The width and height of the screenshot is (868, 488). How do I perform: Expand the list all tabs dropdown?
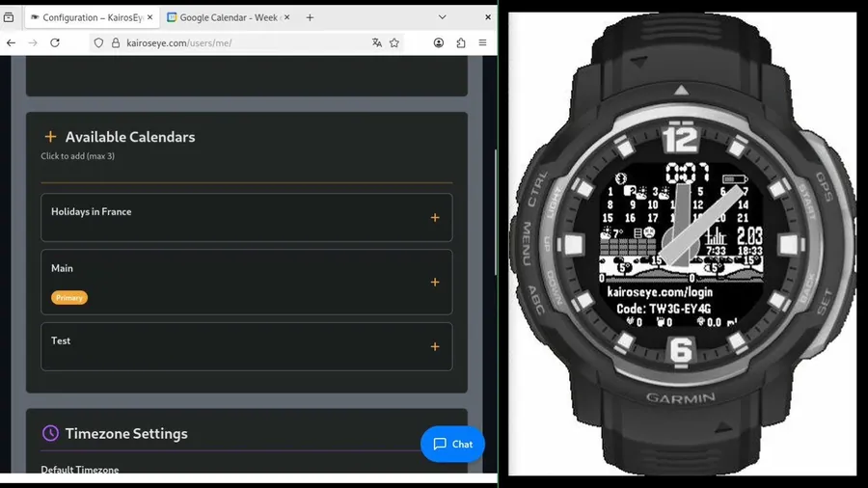point(443,17)
